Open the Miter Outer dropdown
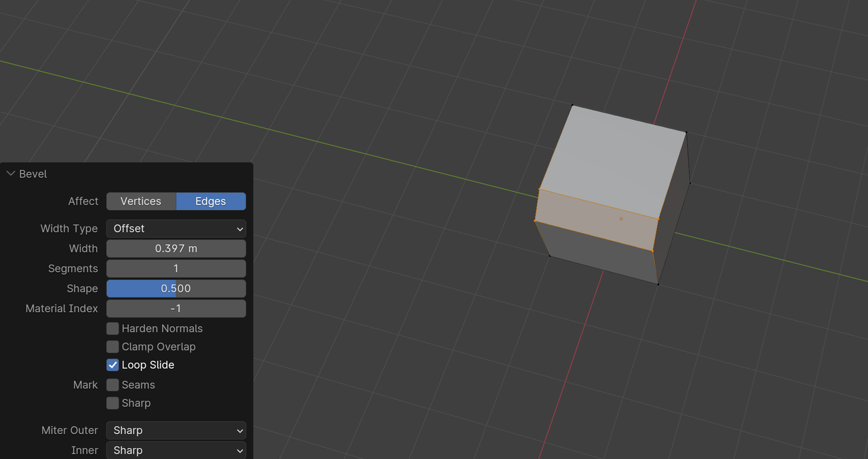The image size is (868, 459). coord(176,430)
